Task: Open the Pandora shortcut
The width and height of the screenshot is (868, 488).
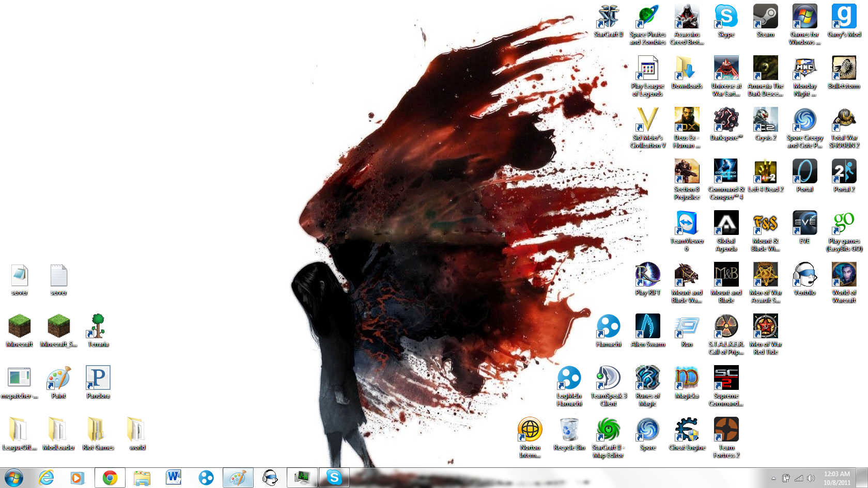Action: pos(98,383)
